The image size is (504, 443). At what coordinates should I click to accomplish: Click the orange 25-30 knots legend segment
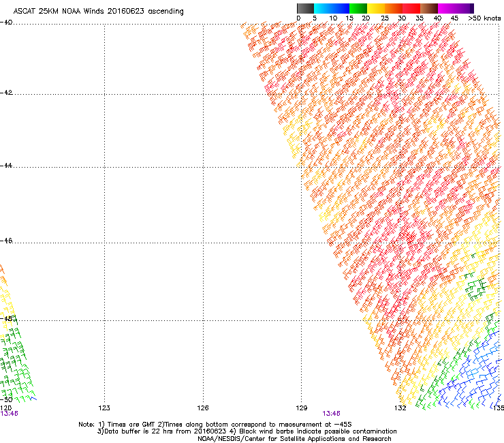tap(394, 8)
